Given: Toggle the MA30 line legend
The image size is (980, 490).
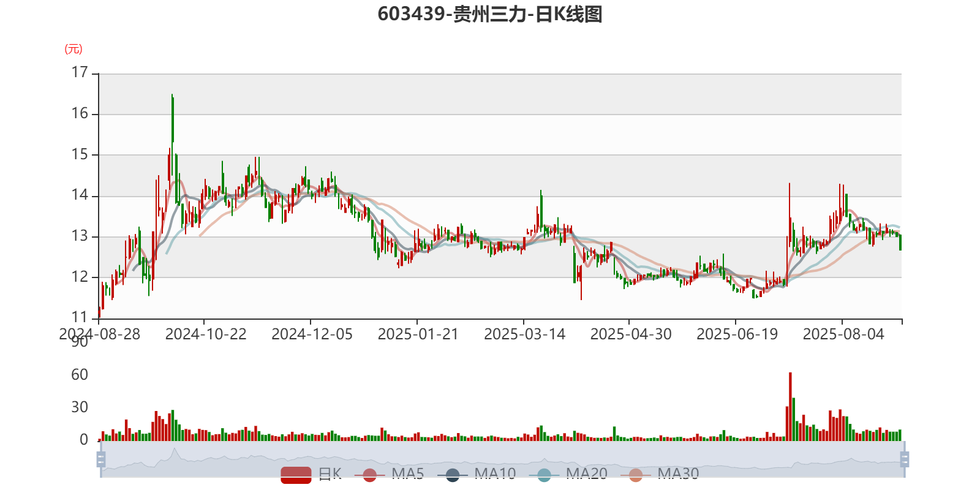Looking at the screenshot, I should 660,474.
